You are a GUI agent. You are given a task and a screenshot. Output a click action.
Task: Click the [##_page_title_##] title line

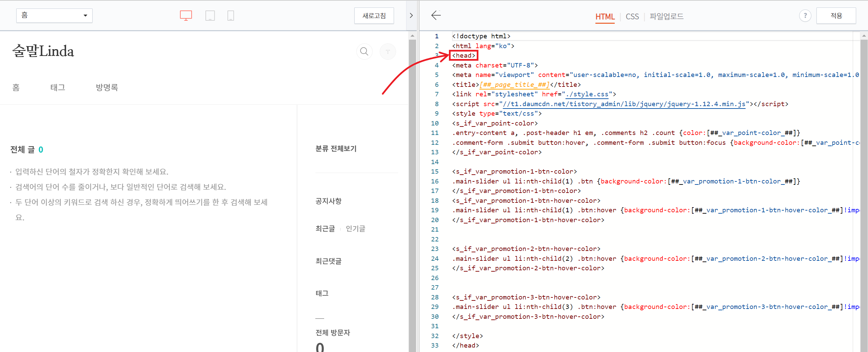[x=516, y=84]
